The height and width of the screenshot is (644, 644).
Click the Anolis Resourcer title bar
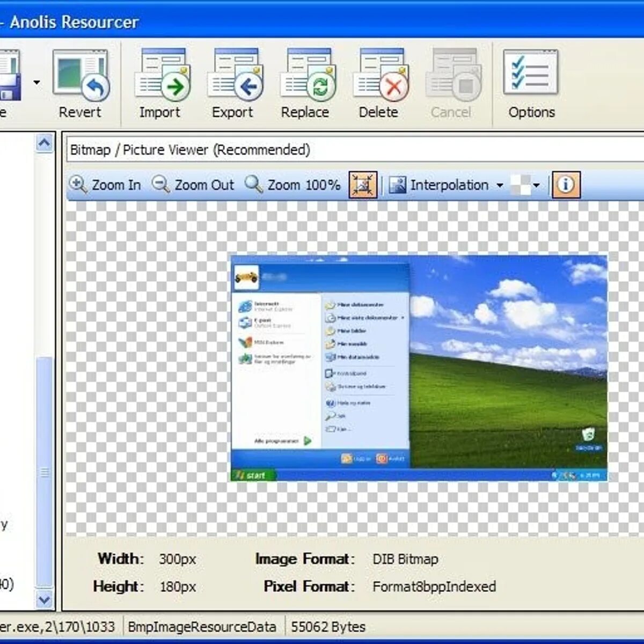pyautogui.click(x=322, y=21)
